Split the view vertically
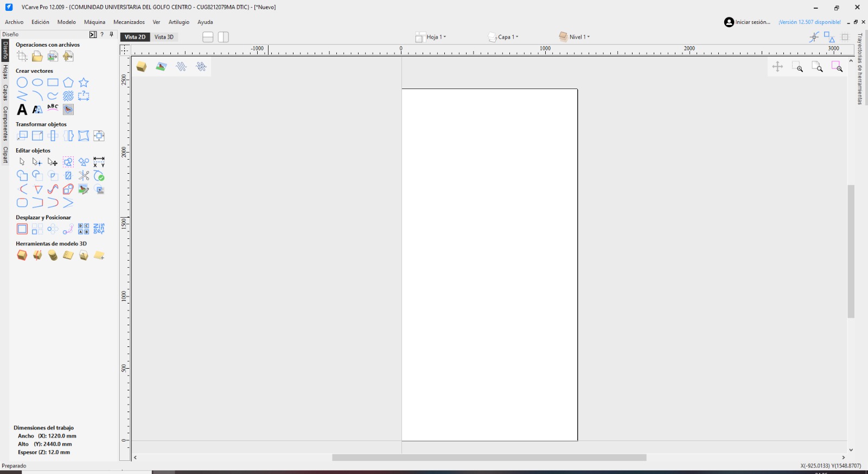The height and width of the screenshot is (474, 868). tap(224, 37)
